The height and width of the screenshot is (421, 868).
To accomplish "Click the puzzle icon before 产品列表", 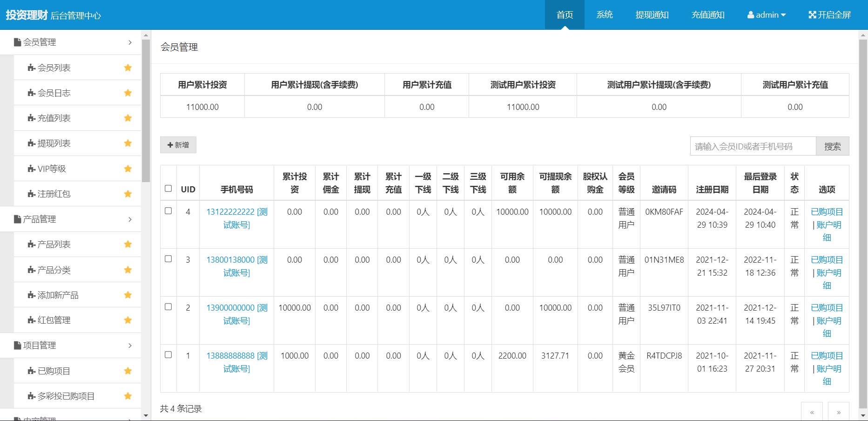I will [x=32, y=244].
